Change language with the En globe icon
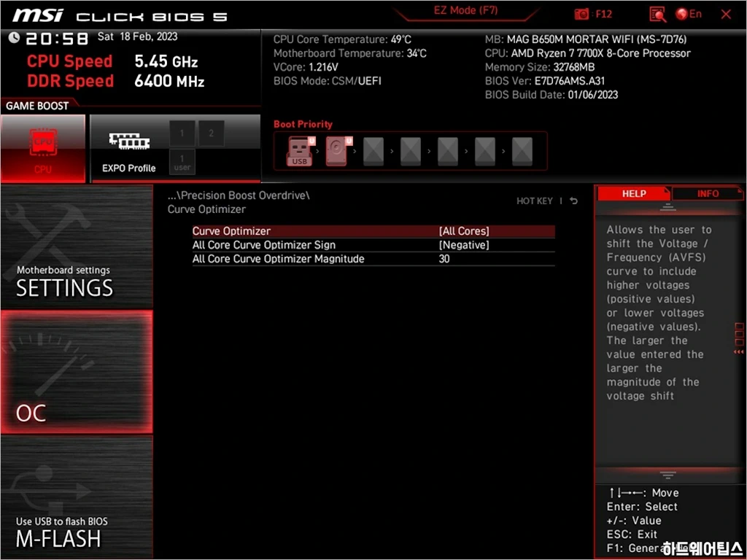 pyautogui.click(x=689, y=15)
